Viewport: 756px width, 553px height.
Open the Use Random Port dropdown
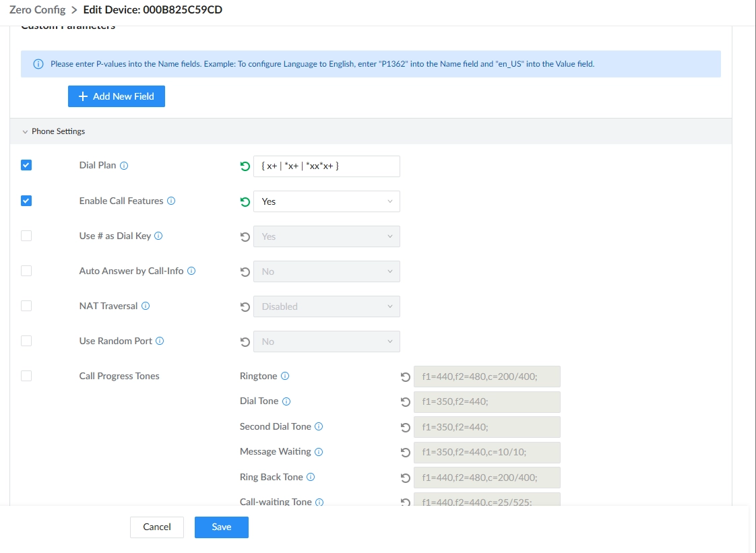(x=326, y=341)
